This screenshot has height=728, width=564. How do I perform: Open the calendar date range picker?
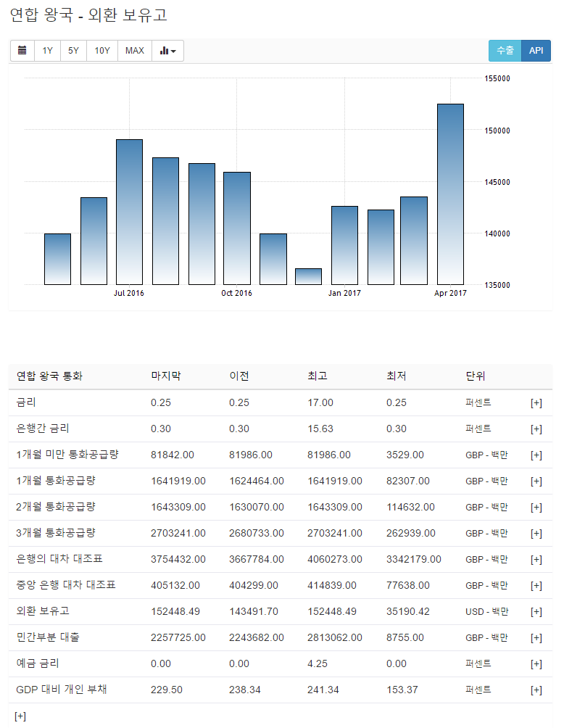[22, 51]
